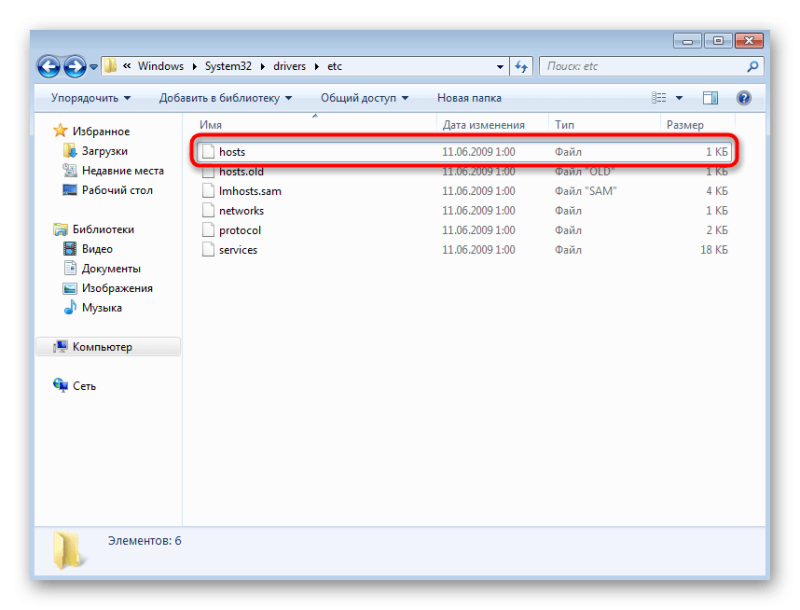The image size is (800, 610).
Task: Click the network globe icon beside Сеть
Action: click(60, 386)
